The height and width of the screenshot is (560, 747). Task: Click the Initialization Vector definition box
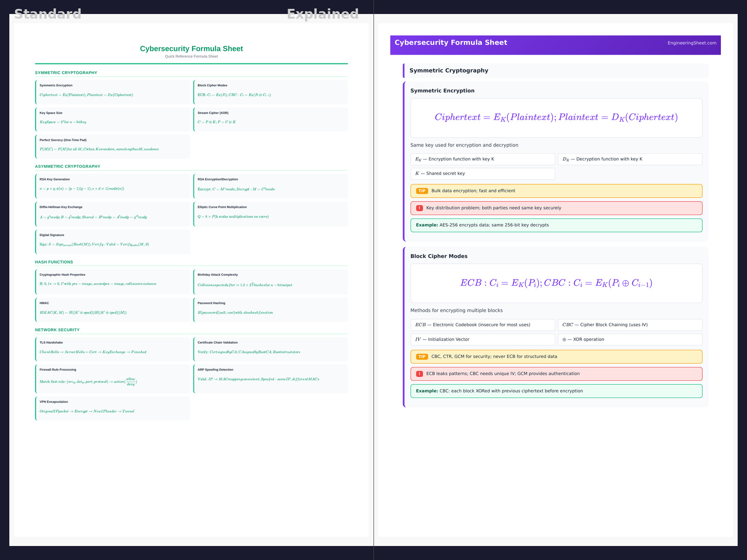(x=482, y=339)
